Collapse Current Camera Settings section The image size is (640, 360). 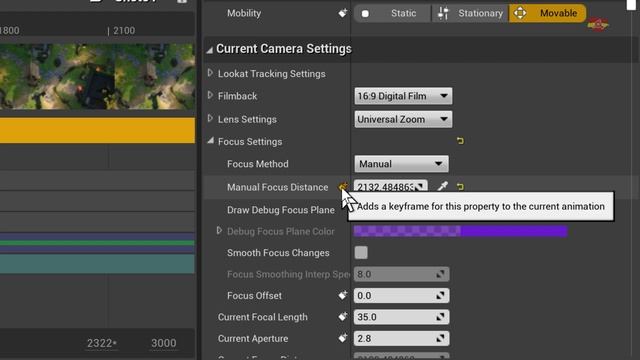click(210, 50)
